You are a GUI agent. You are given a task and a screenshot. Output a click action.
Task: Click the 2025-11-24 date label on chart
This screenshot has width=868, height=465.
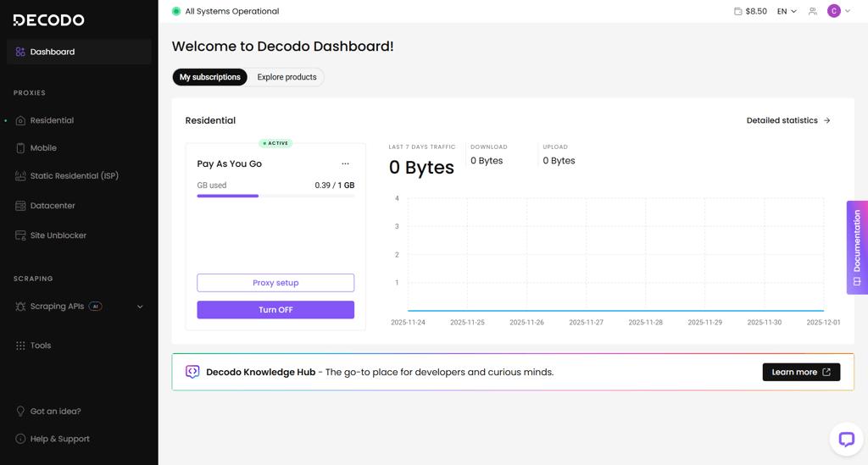point(408,323)
